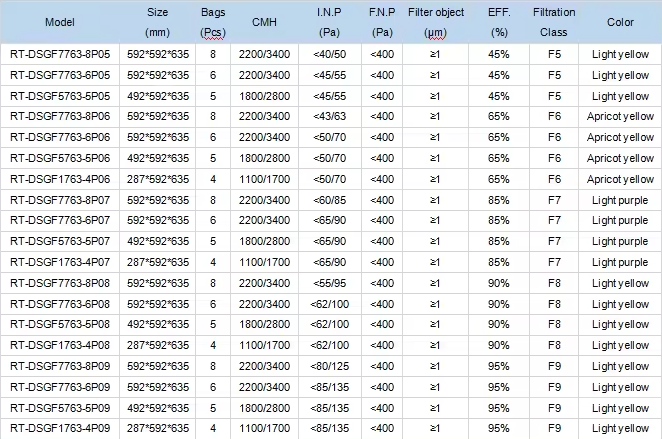Click I.N.P <85/135 in RT-DSGF1763-4P09 row
662x439 pixels.
click(329, 428)
